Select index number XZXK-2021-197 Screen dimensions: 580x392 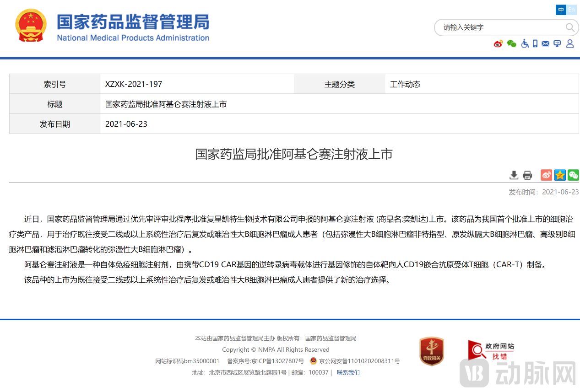[x=134, y=84]
